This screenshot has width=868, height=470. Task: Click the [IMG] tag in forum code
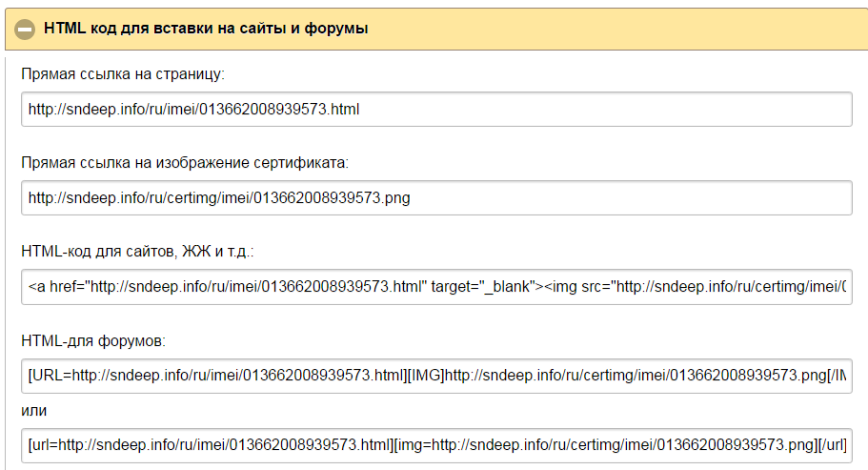(x=427, y=375)
